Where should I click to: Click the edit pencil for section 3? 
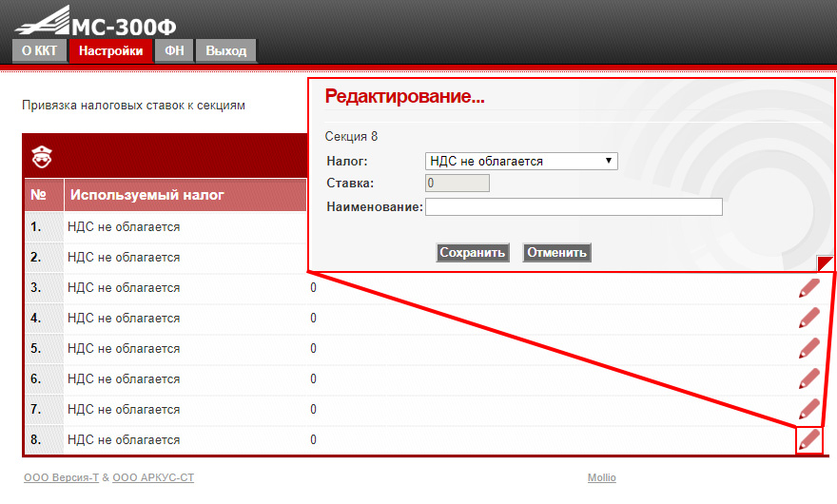[809, 288]
